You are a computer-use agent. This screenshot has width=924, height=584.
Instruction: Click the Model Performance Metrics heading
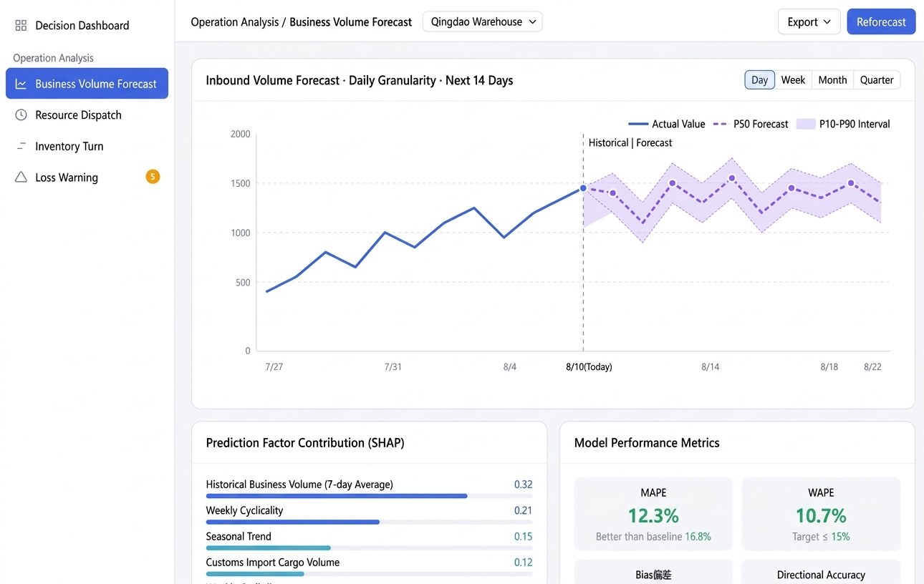(647, 443)
